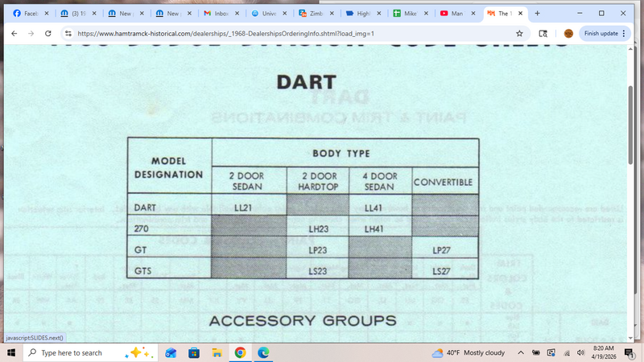Click the DART page title
Image resolution: width=644 pixels, height=362 pixels.
coord(307,82)
